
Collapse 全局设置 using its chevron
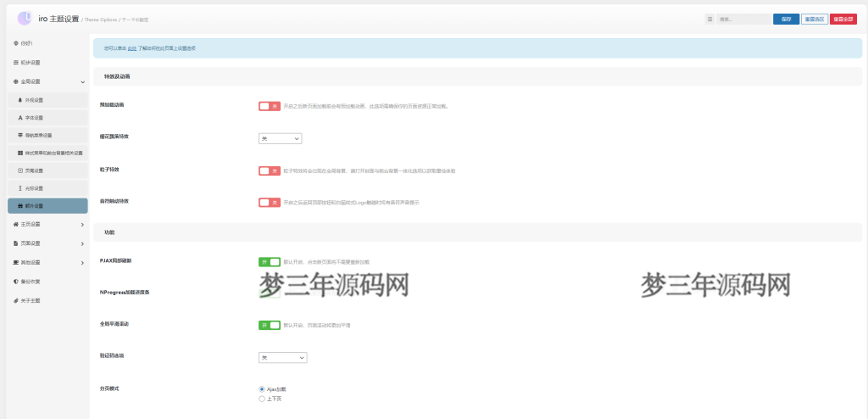click(82, 82)
